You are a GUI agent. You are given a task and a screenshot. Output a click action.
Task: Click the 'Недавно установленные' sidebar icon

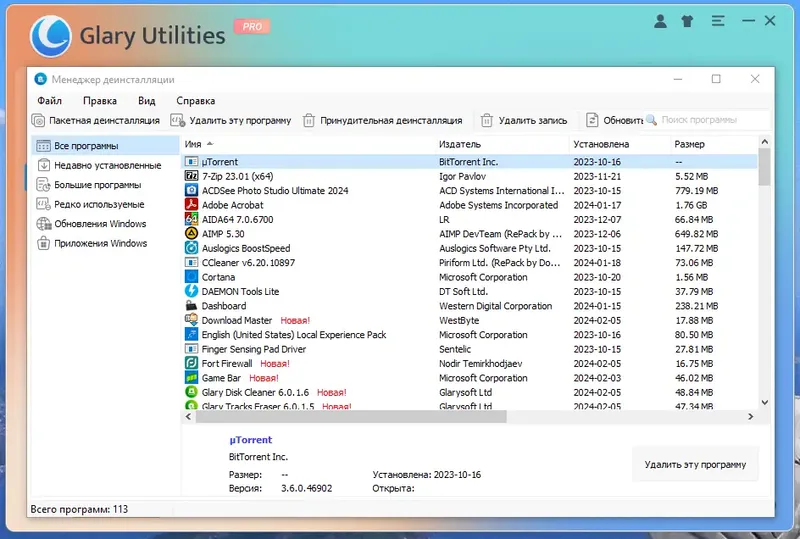[x=43, y=165]
